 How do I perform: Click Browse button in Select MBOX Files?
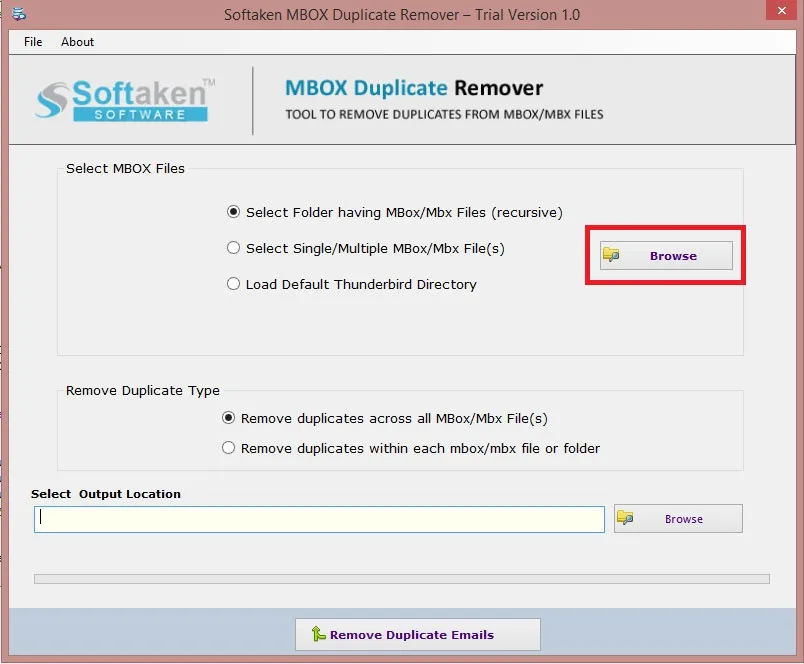(x=666, y=255)
